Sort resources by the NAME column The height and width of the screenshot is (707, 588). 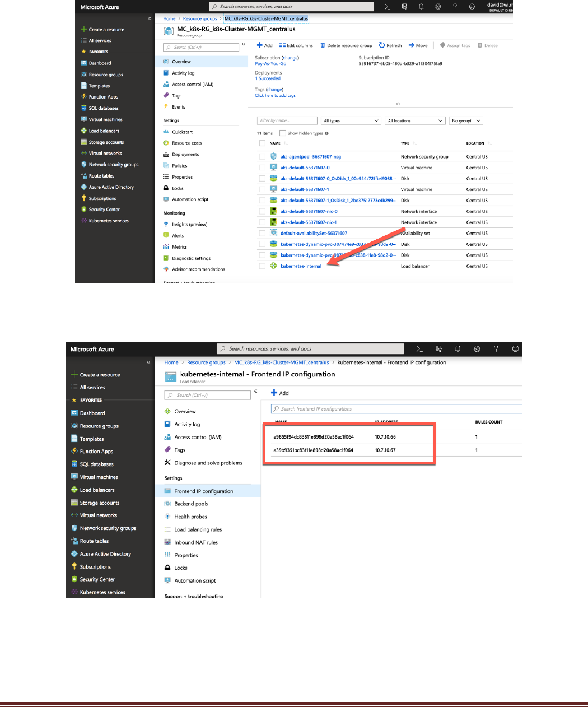[275, 143]
